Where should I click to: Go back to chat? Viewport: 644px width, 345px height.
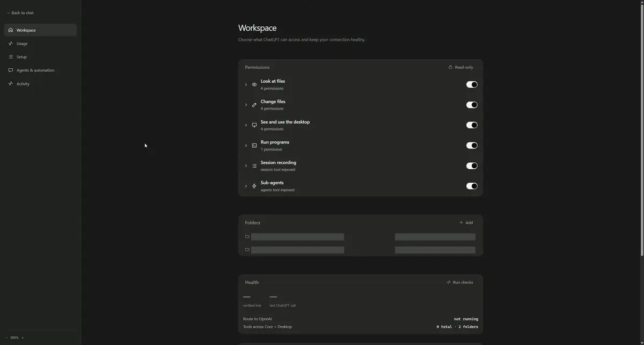coord(20,13)
